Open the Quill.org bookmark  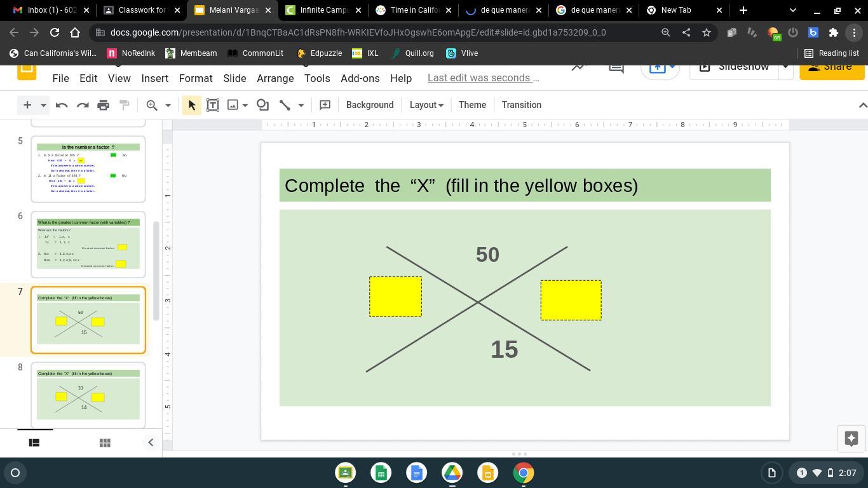pos(413,53)
